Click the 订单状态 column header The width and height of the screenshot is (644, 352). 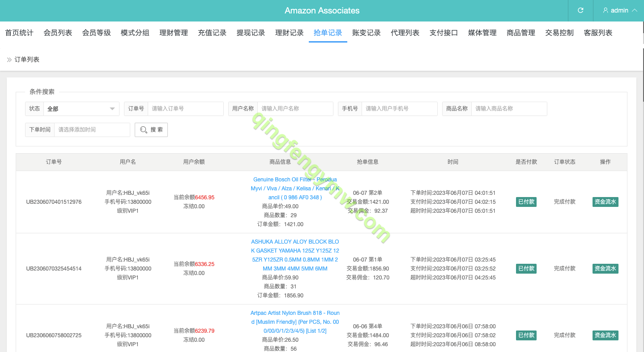tap(565, 162)
